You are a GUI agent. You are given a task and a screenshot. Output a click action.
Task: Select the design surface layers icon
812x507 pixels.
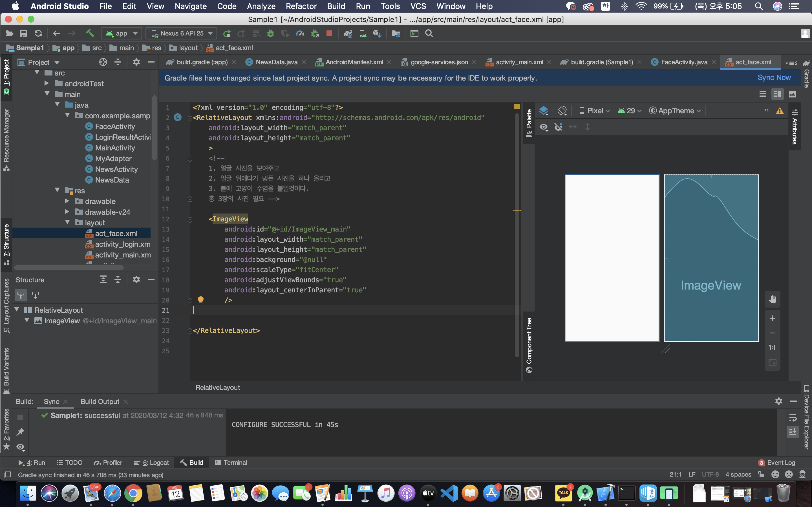544,111
